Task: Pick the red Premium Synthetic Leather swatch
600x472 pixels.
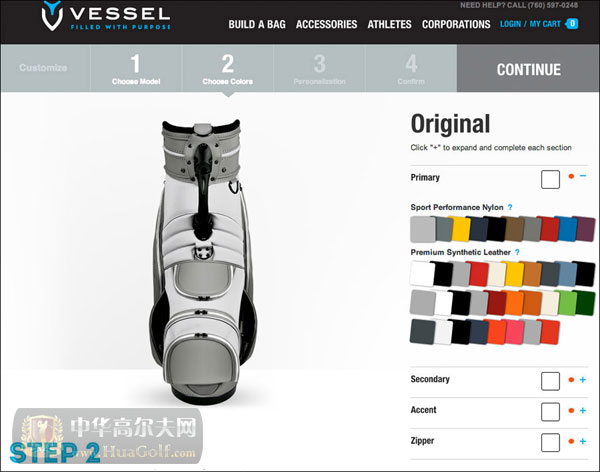Action: pos(479,274)
